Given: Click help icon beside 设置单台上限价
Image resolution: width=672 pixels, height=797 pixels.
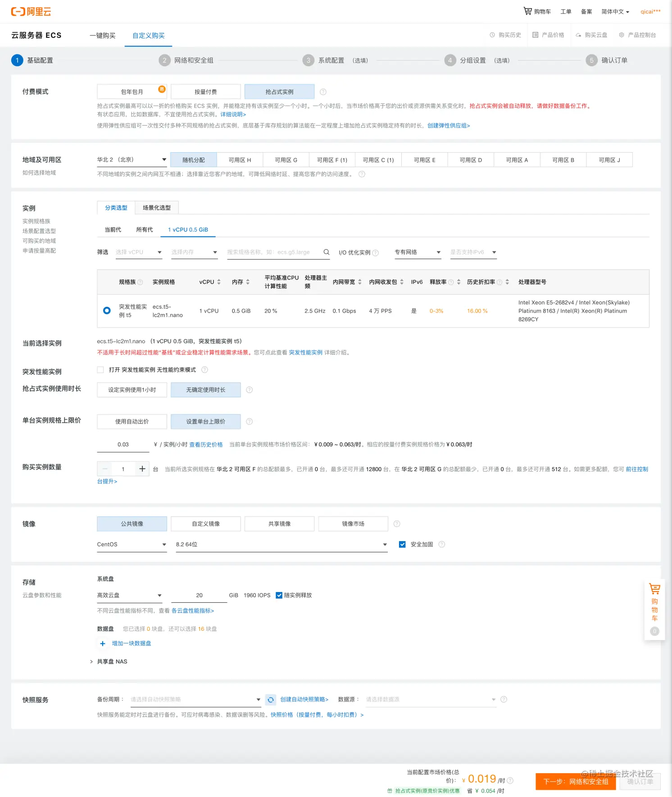Looking at the screenshot, I should point(250,422).
